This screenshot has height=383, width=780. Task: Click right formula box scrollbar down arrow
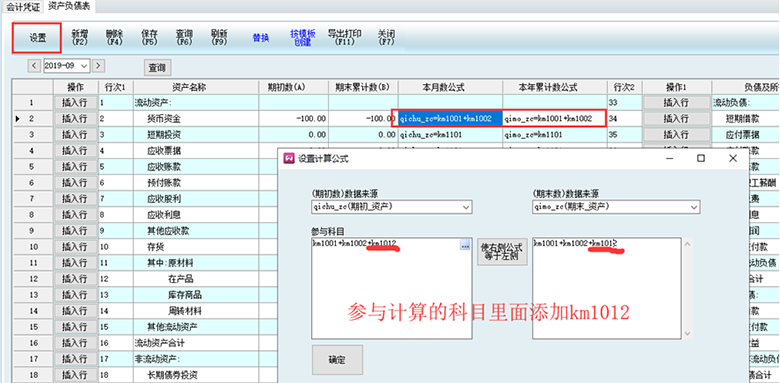[688, 334]
